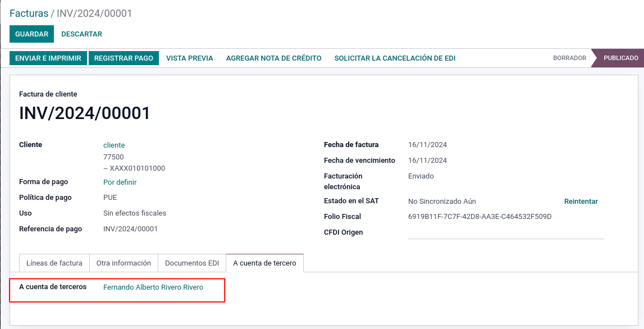The width and height of the screenshot is (644, 329).
Task: Switch to the Líneas de factura tab
Action: click(54, 263)
